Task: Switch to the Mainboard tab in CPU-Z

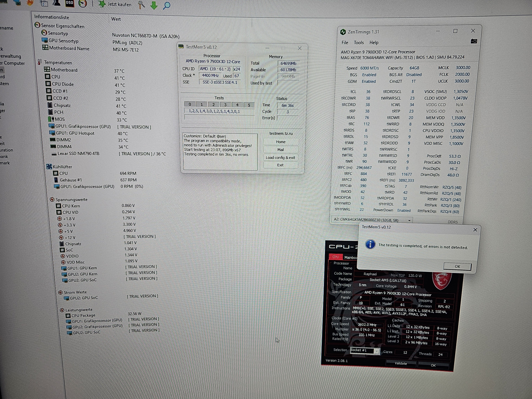Action: pyautogui.click(x=350, y=257)
